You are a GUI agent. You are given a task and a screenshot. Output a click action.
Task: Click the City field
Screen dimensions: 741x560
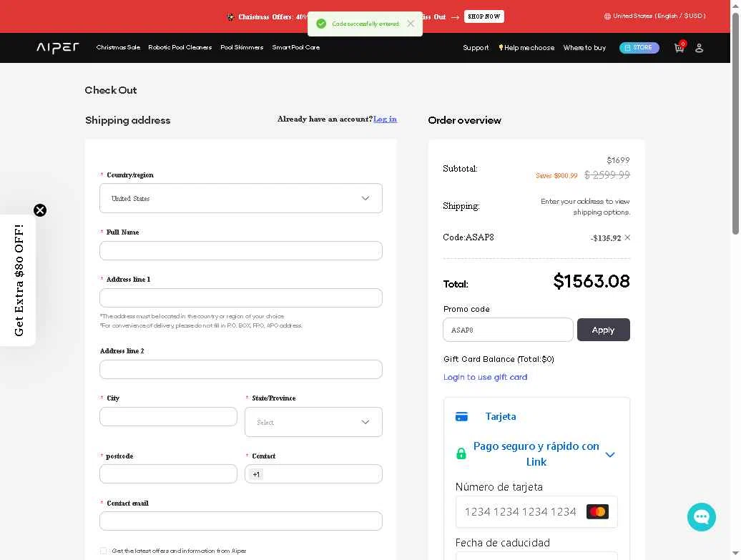tap(168, 417)
